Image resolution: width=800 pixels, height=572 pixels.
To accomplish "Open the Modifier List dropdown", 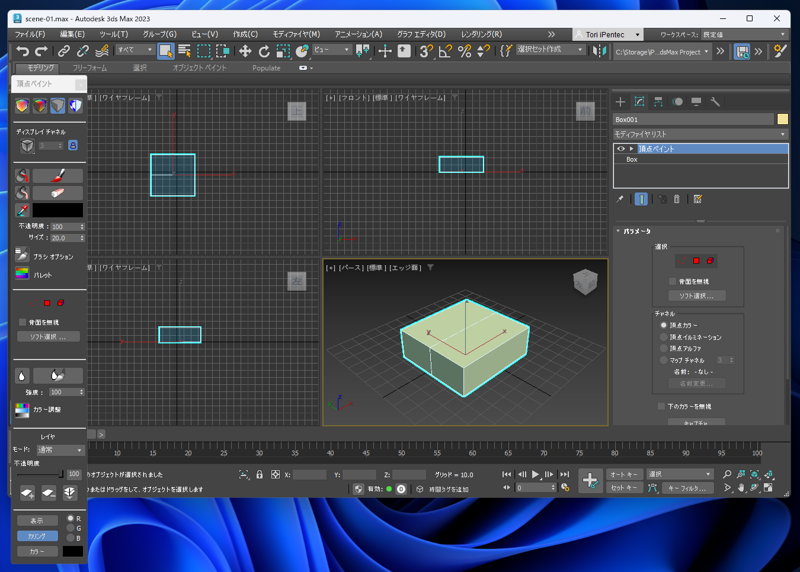I will pos(701,134).
